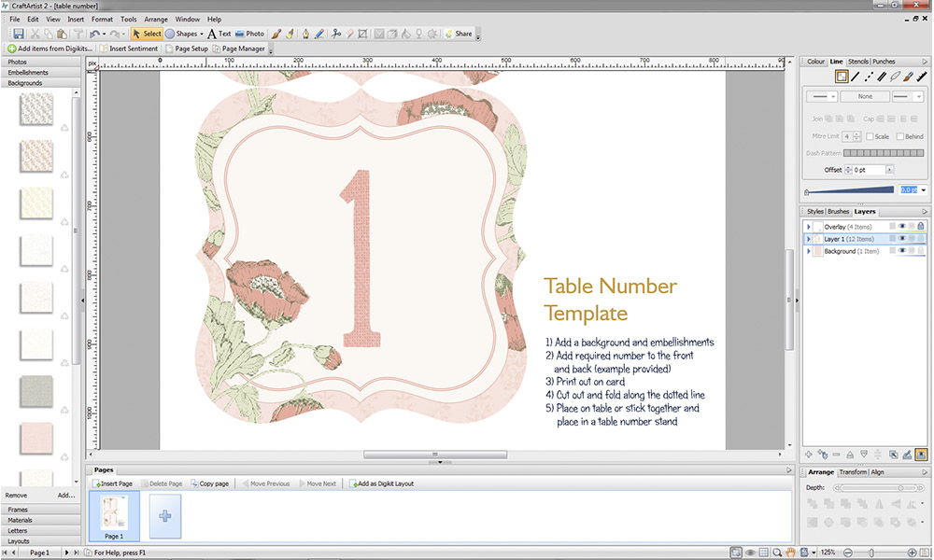Hide the Overlay layer using its eye icon
Screen dimensions: 934x560
click(902, 227)
